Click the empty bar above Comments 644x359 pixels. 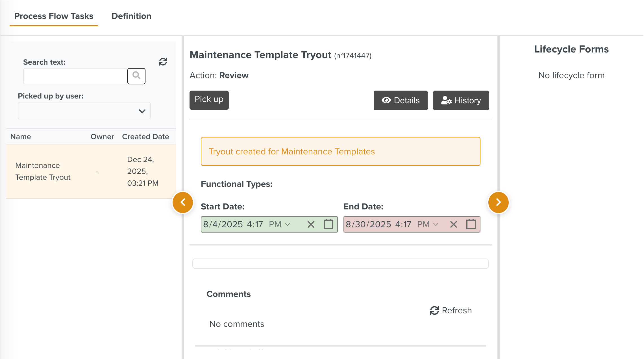click(x=340, y=264)
